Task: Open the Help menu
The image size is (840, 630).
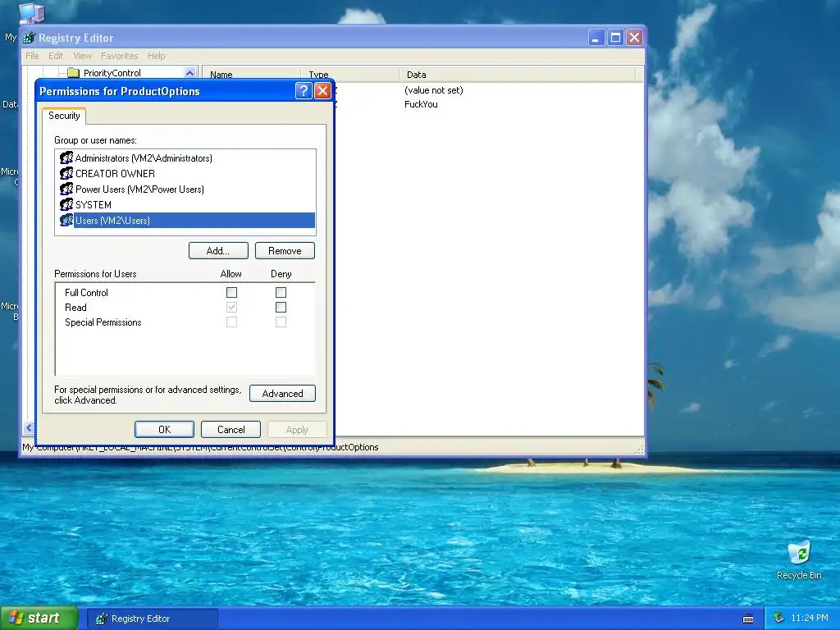Action: [157, 56]
